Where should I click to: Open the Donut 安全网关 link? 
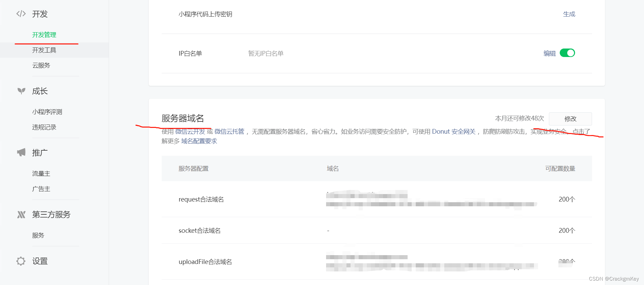point(454,132)
